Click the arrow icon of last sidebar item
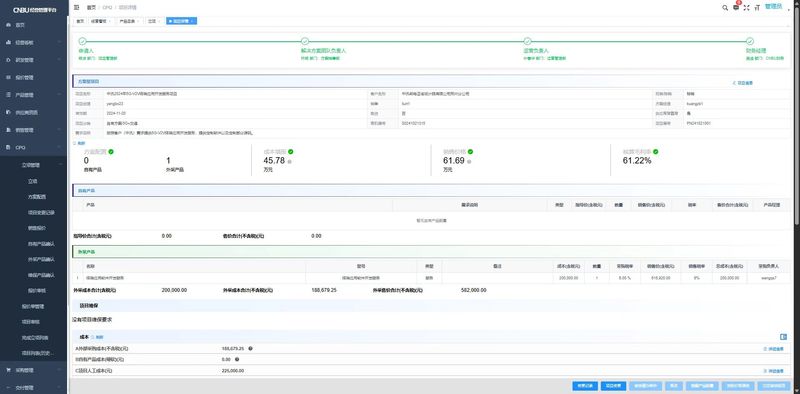Viewport: 800px width, 394px height. [8, 387]
